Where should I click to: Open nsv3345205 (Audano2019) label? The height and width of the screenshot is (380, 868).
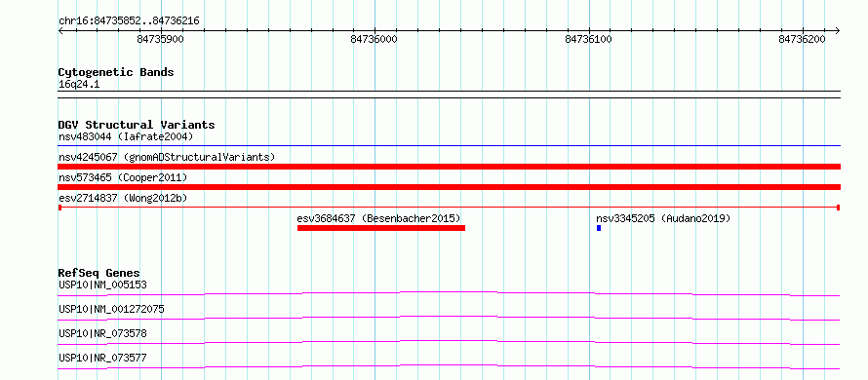pyautogui.click(x=663, y=218)
